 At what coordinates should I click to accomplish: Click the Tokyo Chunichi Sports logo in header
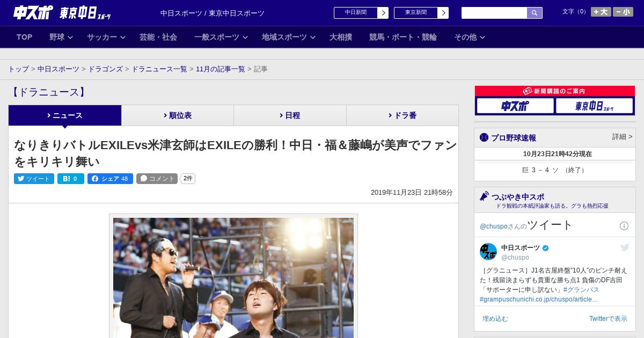tap(85, 13)
